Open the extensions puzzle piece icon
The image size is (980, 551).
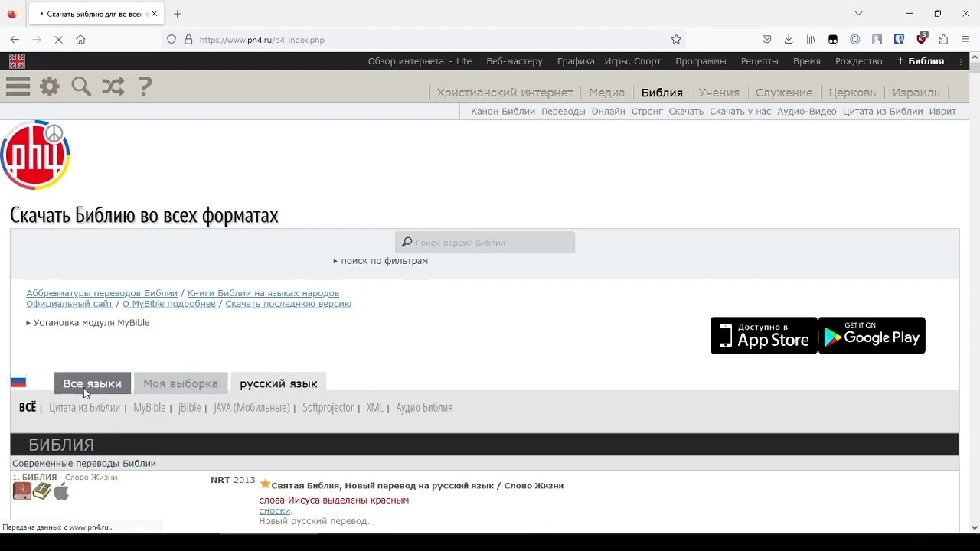tap(943, 40)
